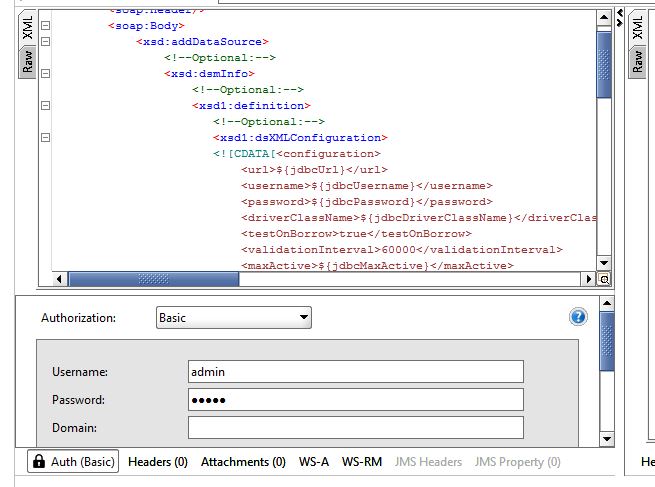Image resolution: width=655 pixels, height=487 pixels.
Task: Open the Auth (Basic) tab
Action: pos(73,461)
